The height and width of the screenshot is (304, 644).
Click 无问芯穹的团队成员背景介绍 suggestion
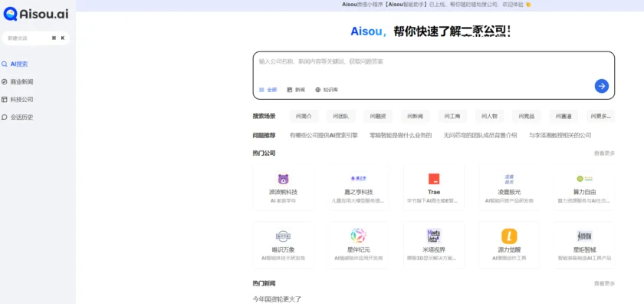[x=481, y=135]
